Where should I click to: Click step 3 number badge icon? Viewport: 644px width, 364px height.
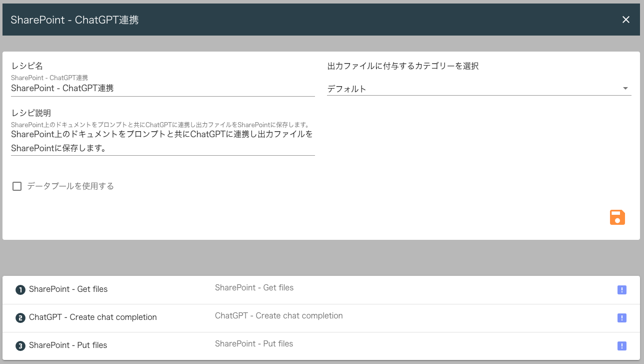20,345
